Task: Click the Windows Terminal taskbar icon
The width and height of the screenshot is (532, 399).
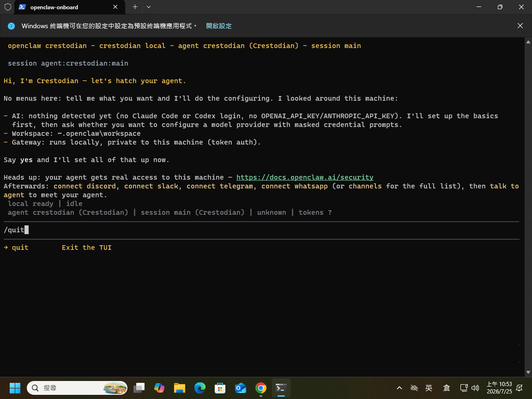Action: (x=281, y=388)
